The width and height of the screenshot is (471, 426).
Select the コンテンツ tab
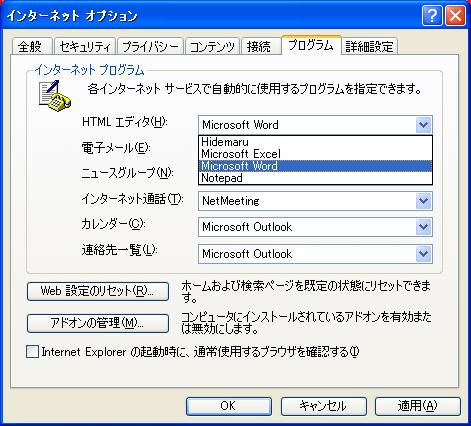tap(212, 46)
